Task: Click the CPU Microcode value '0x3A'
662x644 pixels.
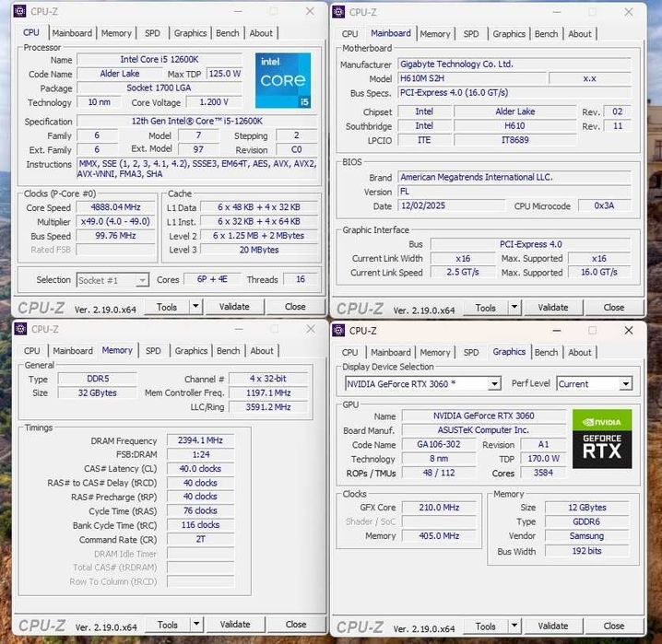Action: point(604,205)
